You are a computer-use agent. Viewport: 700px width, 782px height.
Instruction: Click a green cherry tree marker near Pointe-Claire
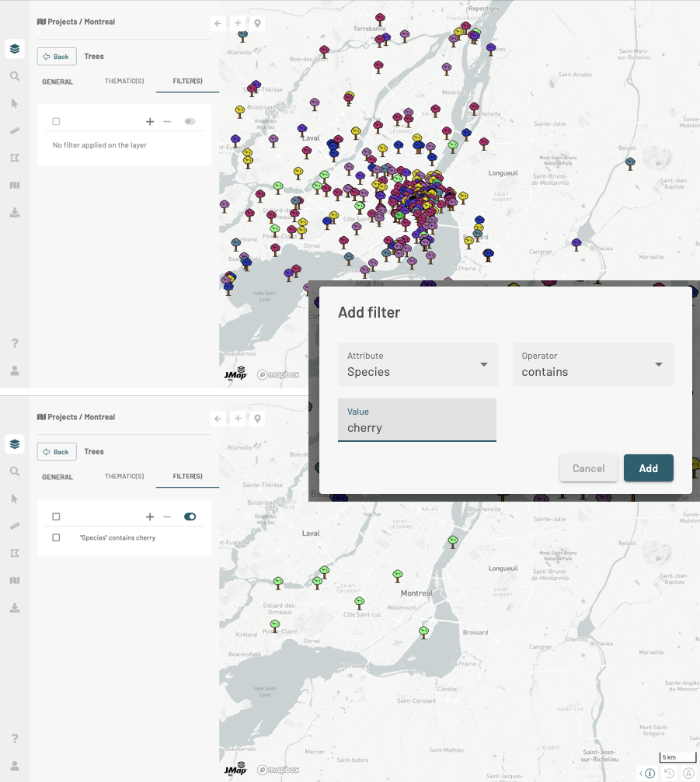(x=274, y=624)
